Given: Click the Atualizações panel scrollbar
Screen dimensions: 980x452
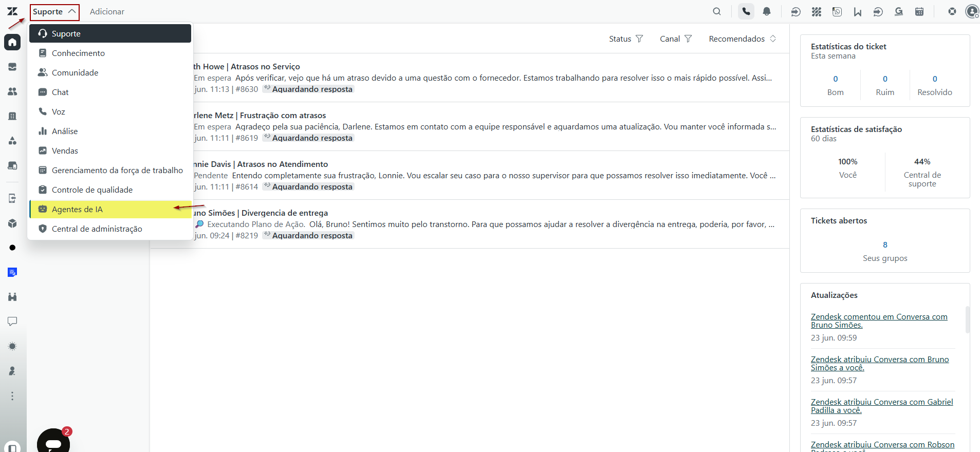Looking at the screenshot, I should click(x=968, y=319).
